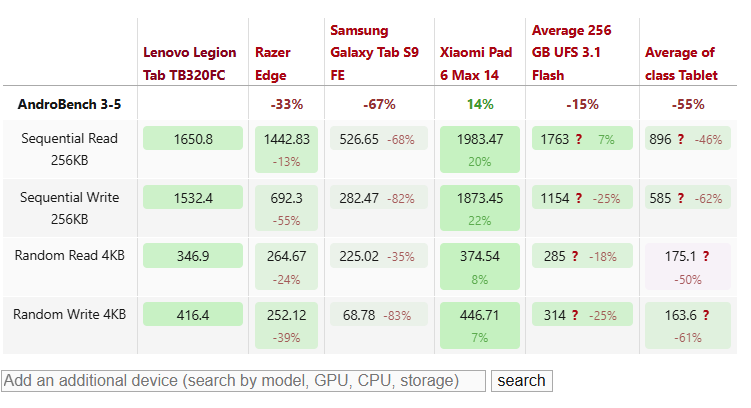
Task: Click the search button
Action: point(522,381)
